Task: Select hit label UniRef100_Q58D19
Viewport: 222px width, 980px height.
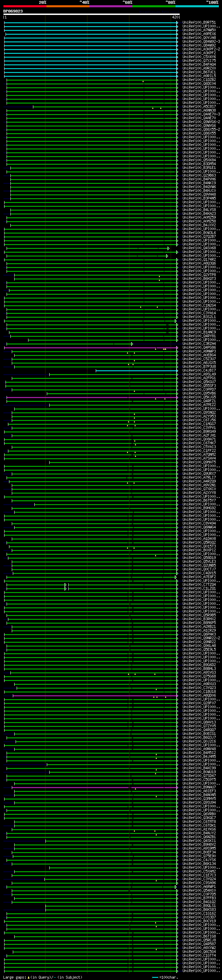Action: tap(199, 558)
